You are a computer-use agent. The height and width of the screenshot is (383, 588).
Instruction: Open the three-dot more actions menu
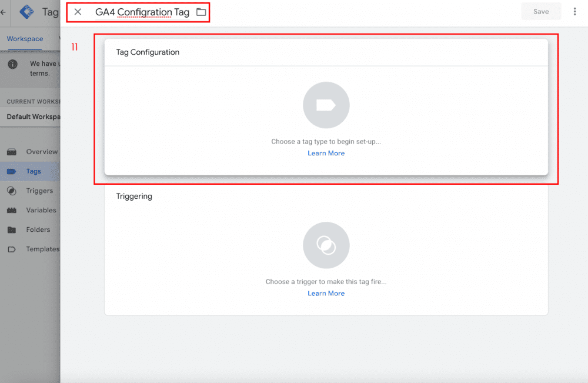click(x=574, y=12)
